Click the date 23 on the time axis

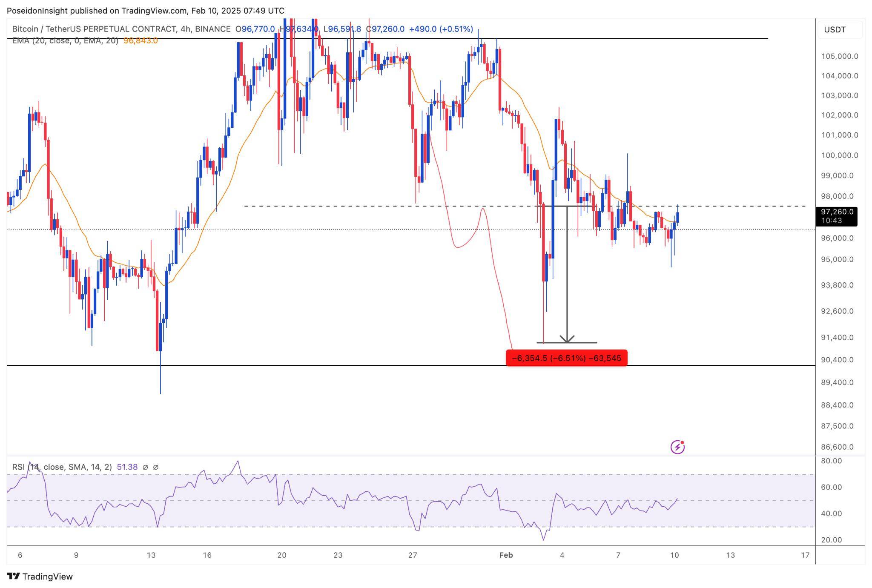click(338, 555)
